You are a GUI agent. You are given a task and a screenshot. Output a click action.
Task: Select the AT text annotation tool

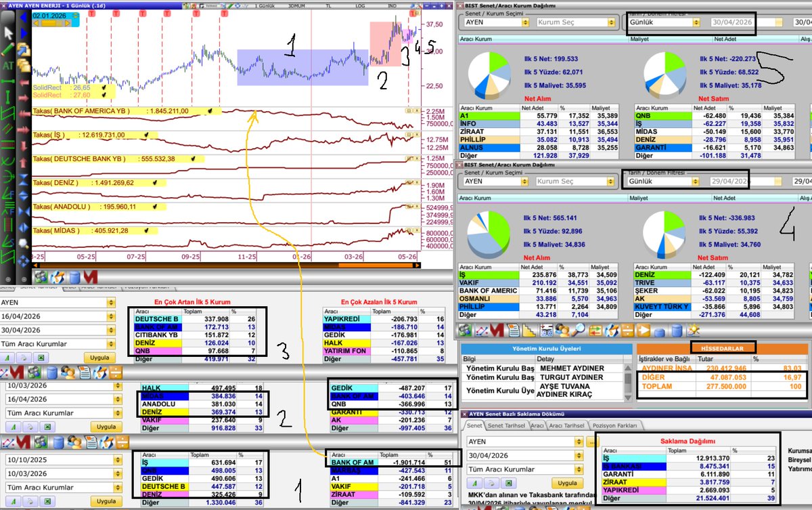tap(7, 66)
